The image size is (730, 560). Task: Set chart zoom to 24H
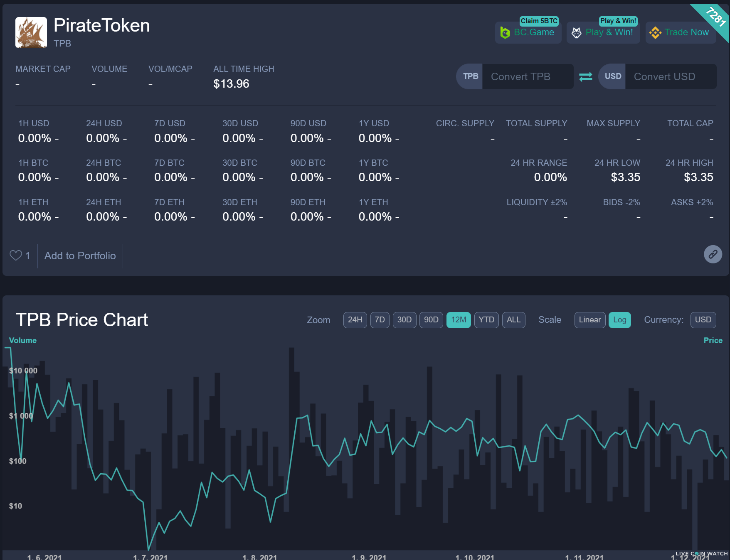pos(355,320)
